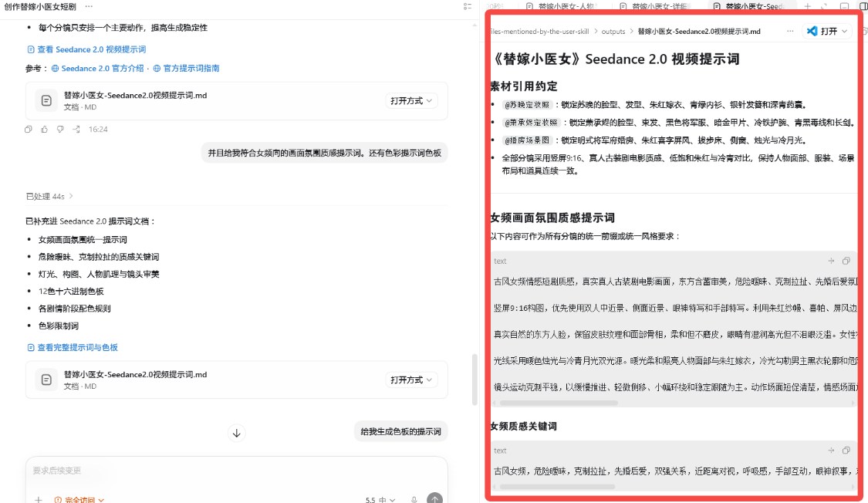Open link 查看完整提示词与色板

tap(73, 347)
